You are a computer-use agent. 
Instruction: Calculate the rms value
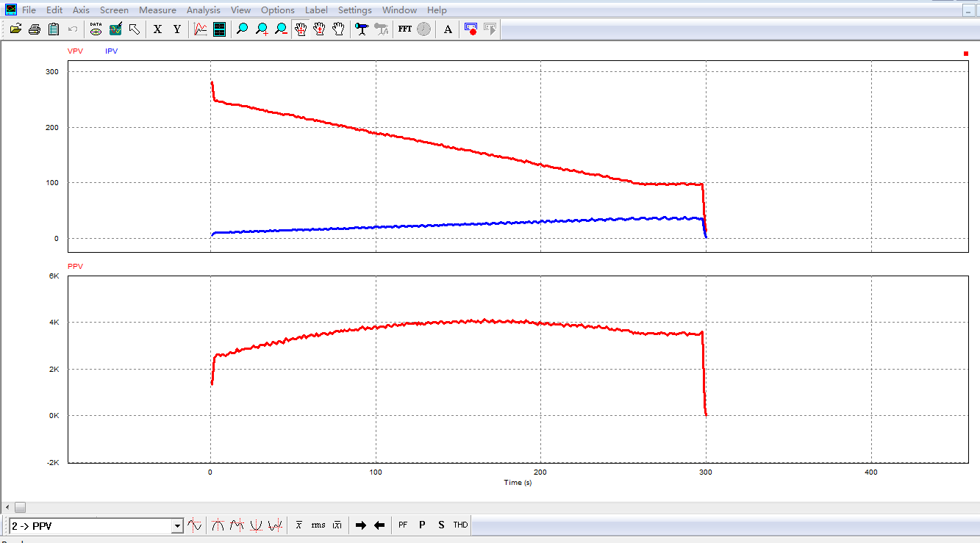(318, 525)
